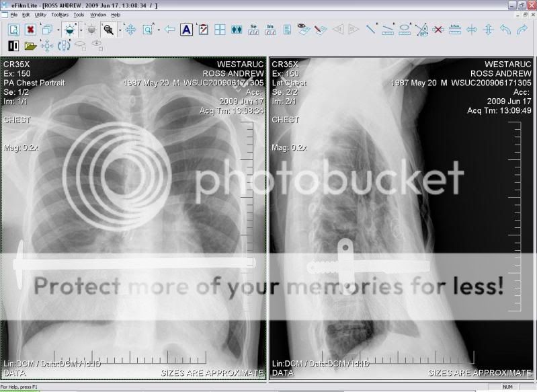Rotate the image clockwise

pos(522,30)
